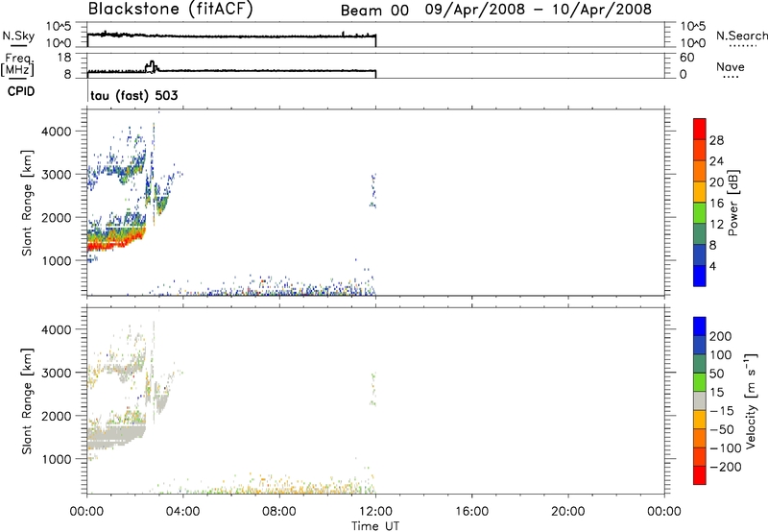Viewport: 768px width, 532px height.
Task: Click the N.Search legend label
Action: tap(742, 36)
